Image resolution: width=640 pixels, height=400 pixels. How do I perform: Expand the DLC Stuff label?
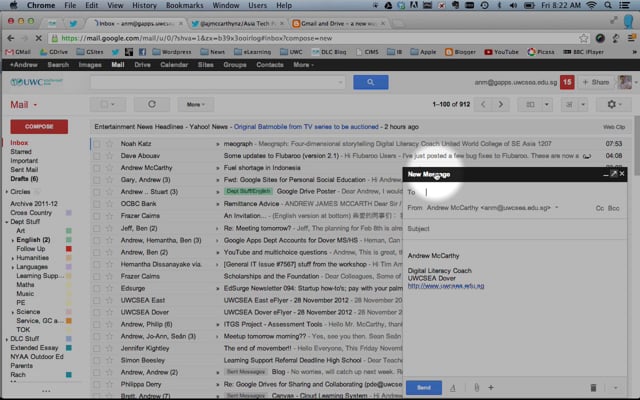click(7, 339)
